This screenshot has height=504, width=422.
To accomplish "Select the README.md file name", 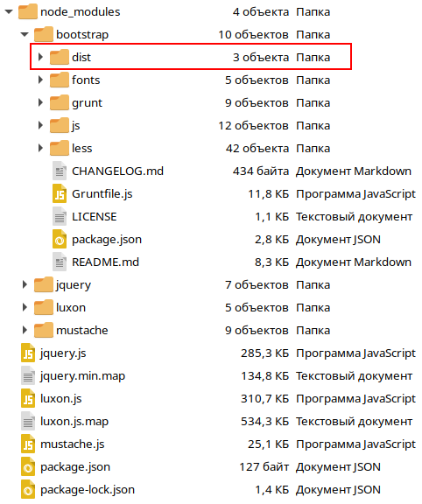I will [x=105, y=262].
